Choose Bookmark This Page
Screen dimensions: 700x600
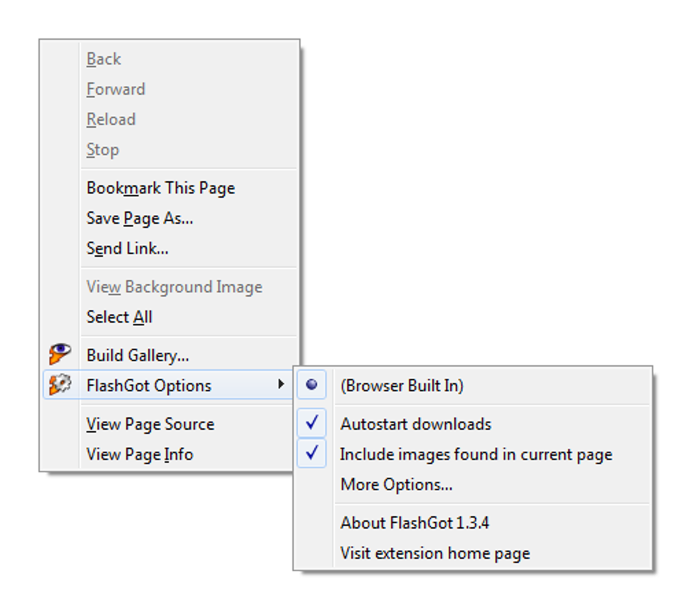pos(161,188)
